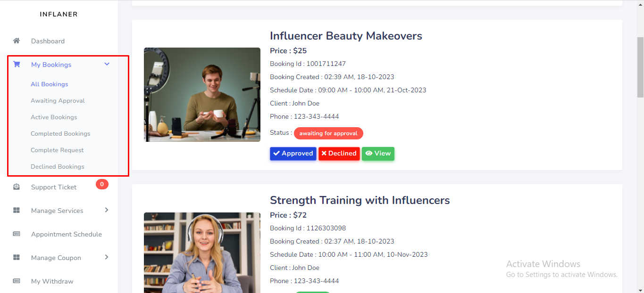
Task: View the Influencer Beauty Makeovers booking details
Action: point(378,154)
